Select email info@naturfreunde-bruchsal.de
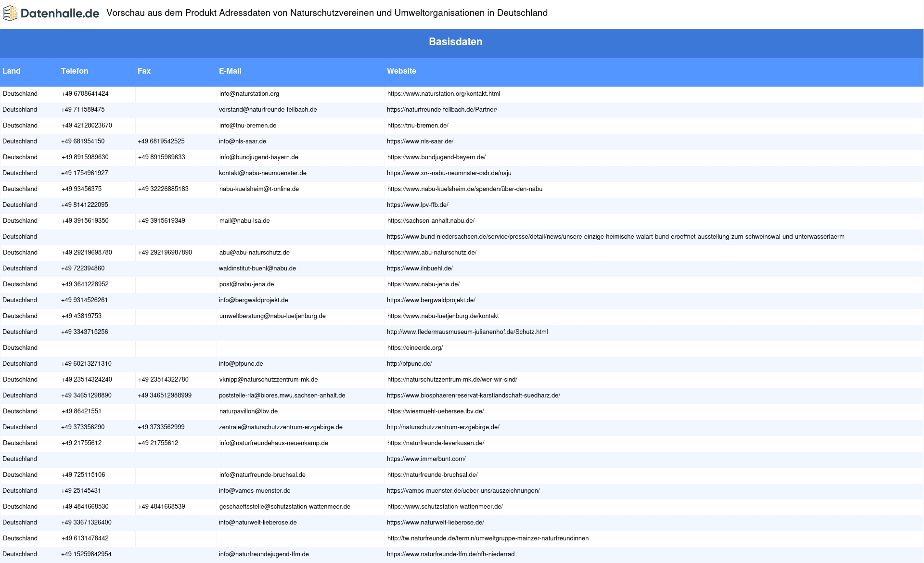Viewport: 924px width, 563px height. (262, 475)
